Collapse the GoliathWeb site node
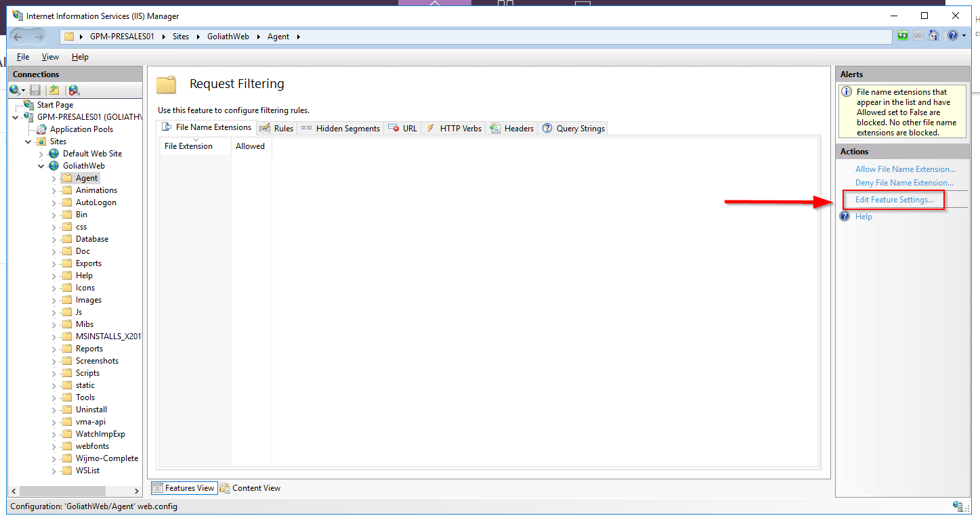 click(x=41, y=165)
